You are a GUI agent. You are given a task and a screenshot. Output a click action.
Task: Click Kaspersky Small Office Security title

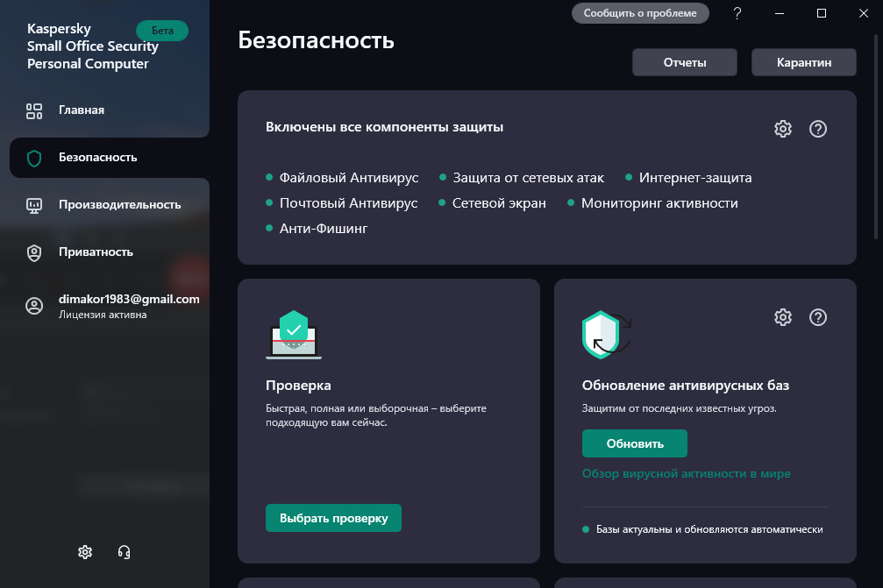pos(93,46)
